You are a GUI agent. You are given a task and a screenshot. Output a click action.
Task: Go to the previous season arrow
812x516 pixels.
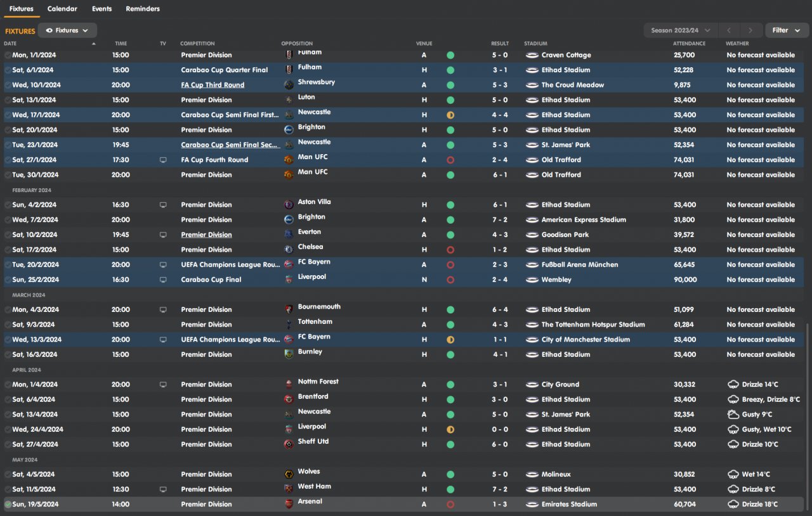click(730, 30)
